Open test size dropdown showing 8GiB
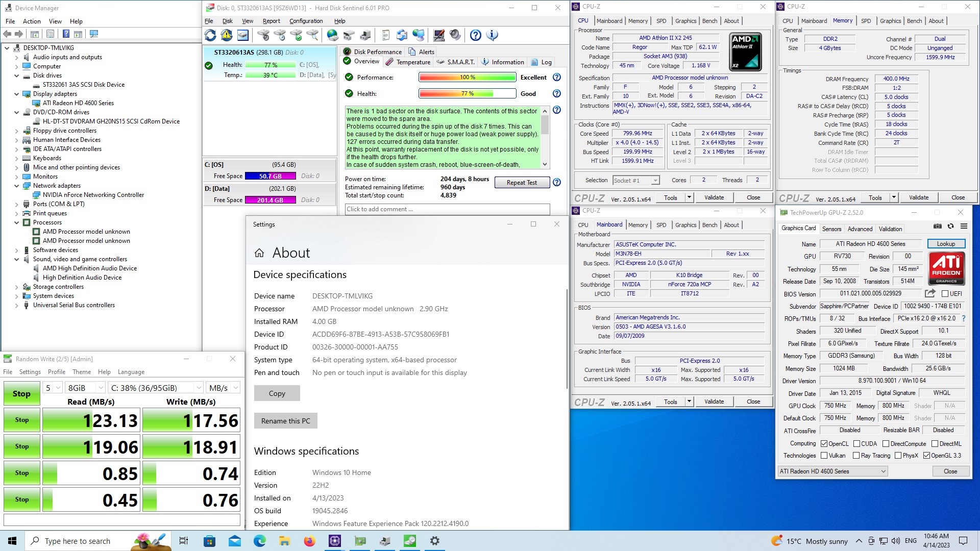 click(x=85, y=388)
